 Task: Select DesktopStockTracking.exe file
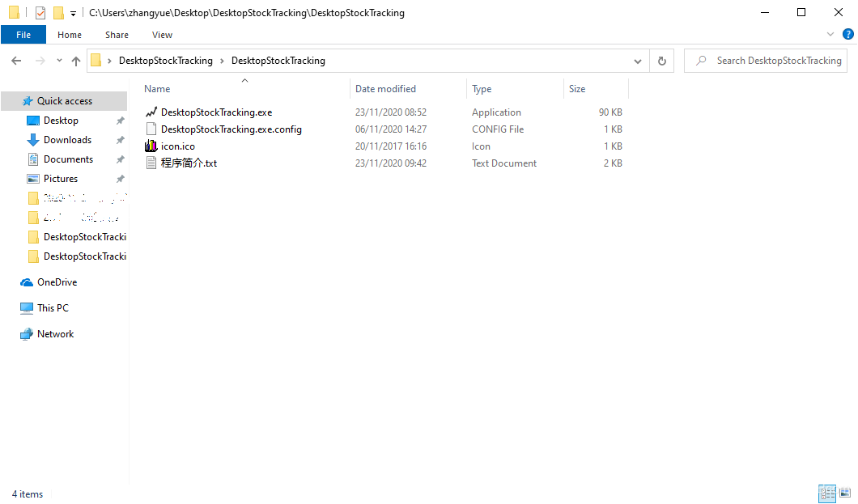(216, 112)
